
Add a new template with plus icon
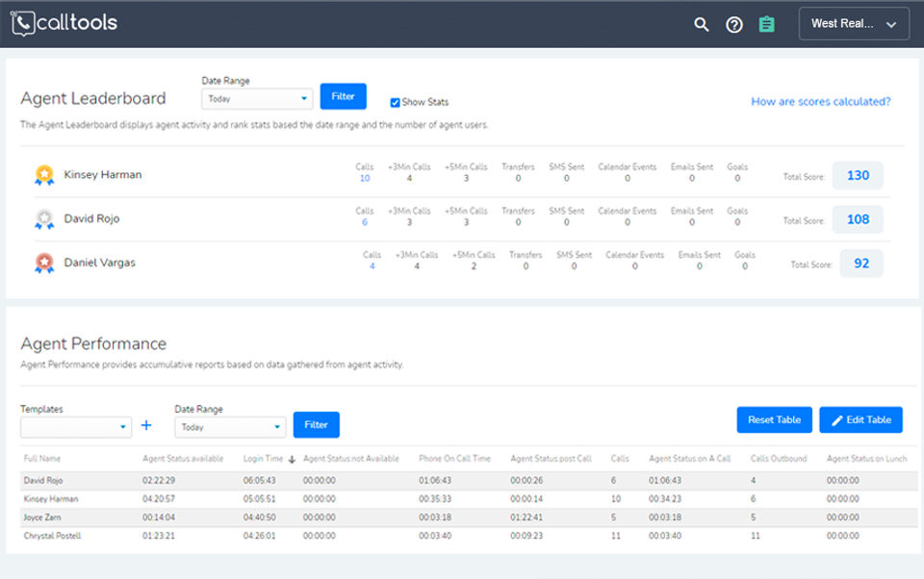click(x=146, y=425)
